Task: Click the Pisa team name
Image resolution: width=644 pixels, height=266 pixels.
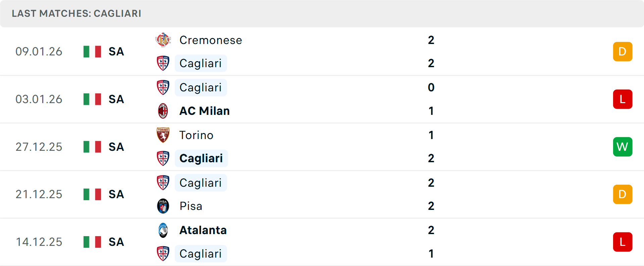Action: [x=191, y=206]
